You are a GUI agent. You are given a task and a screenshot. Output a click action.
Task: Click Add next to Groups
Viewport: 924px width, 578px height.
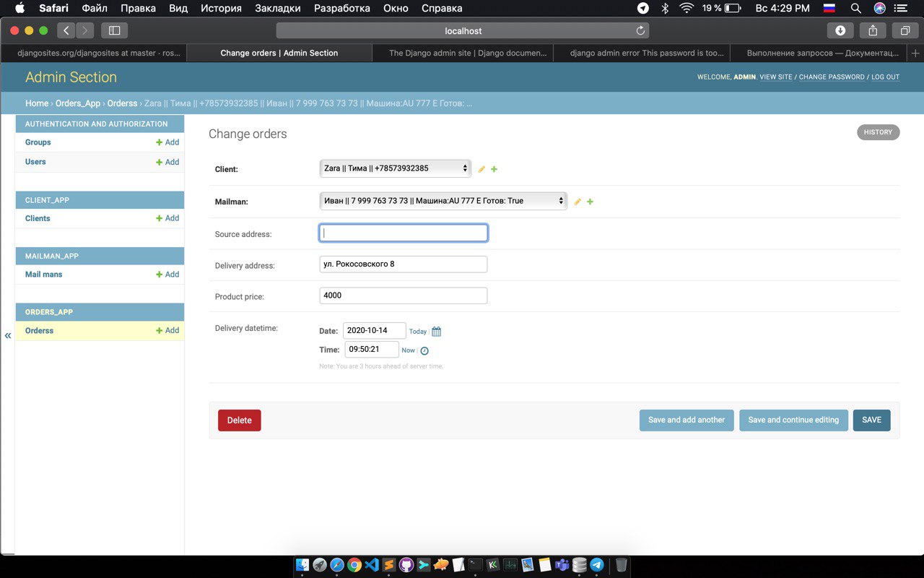(167, 142)
